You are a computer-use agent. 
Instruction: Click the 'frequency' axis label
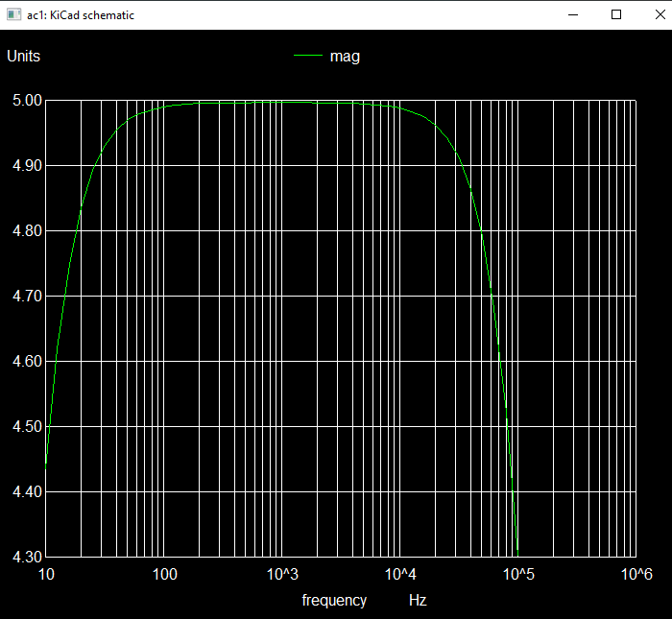334,601
